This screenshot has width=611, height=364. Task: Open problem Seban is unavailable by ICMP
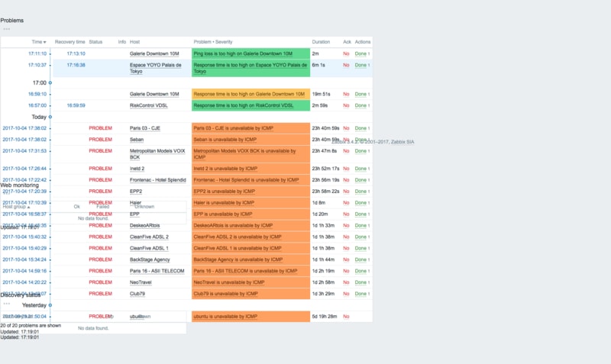coord(225,140)
